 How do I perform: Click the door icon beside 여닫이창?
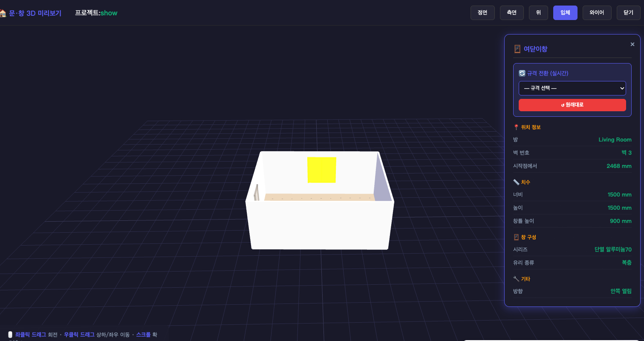click(517, 49)
